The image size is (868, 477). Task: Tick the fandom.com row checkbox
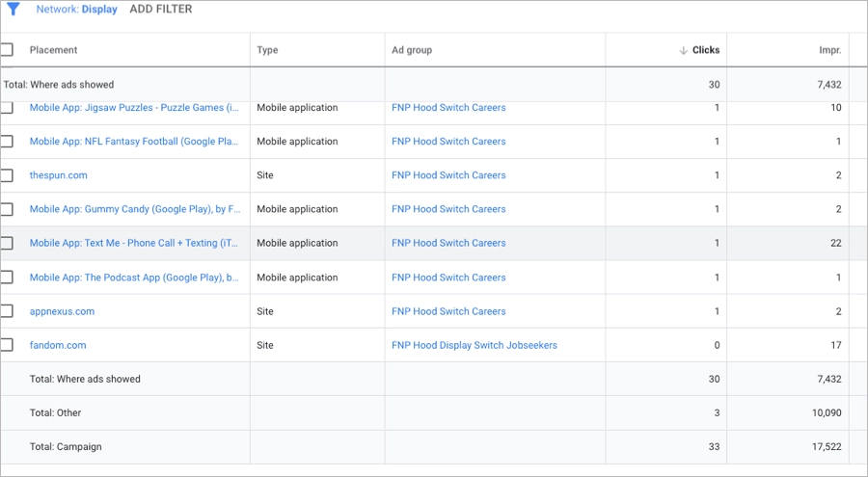coord(7,345)
